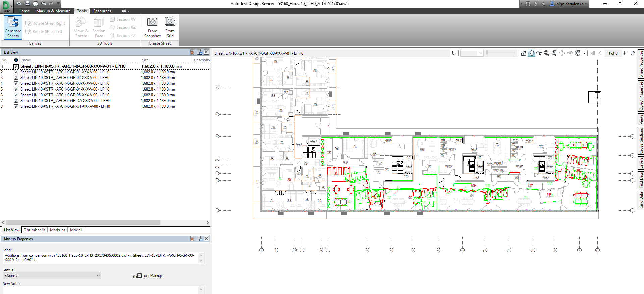The height and width of the screenshot is (294, 644).
Task: Open the Status dropdown
Action: tap(52, 276)
